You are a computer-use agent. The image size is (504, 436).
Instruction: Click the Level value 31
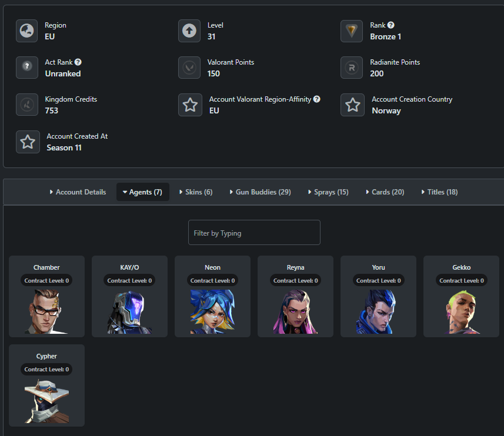click(211, 36)
